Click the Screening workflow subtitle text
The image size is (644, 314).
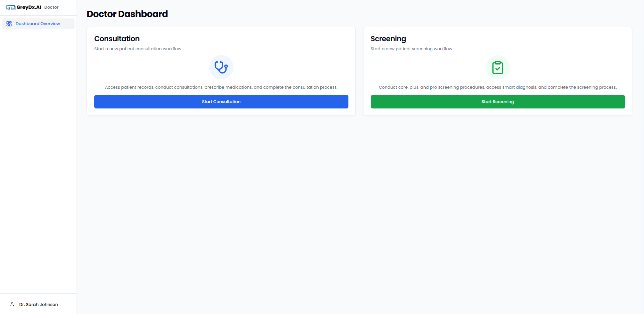tap(411, 49)
